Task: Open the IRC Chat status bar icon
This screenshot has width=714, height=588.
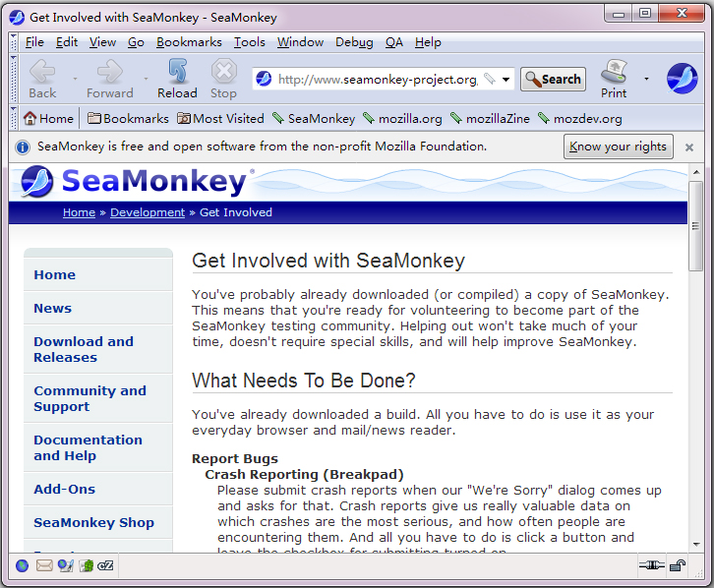Action: point(106,565)
